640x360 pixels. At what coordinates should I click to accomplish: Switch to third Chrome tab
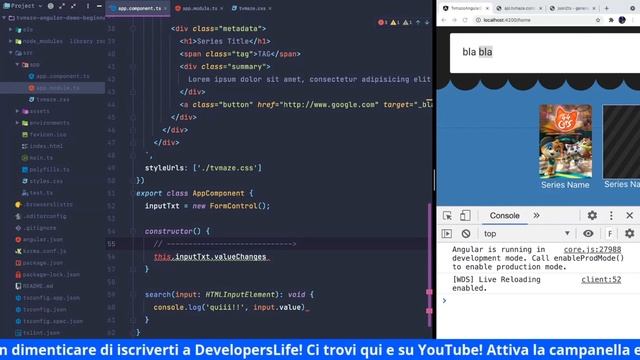(x=572, y=8)
